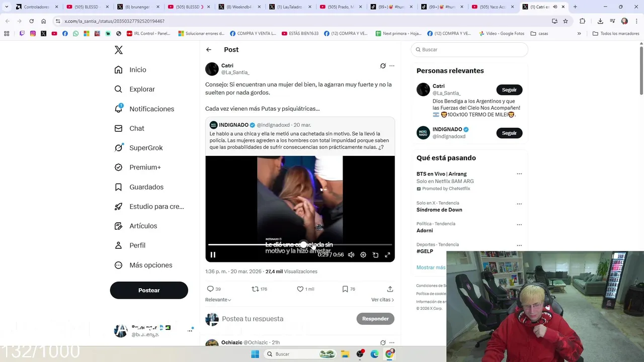Click the share icon under the post

point(390,289)
